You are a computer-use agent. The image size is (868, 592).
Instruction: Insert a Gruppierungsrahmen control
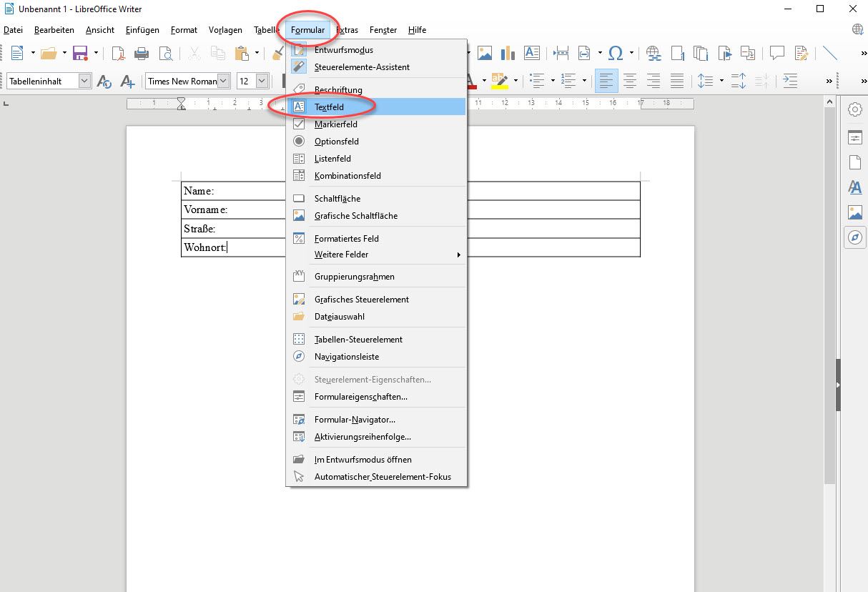pyautogui.click(x=376, y=277)
